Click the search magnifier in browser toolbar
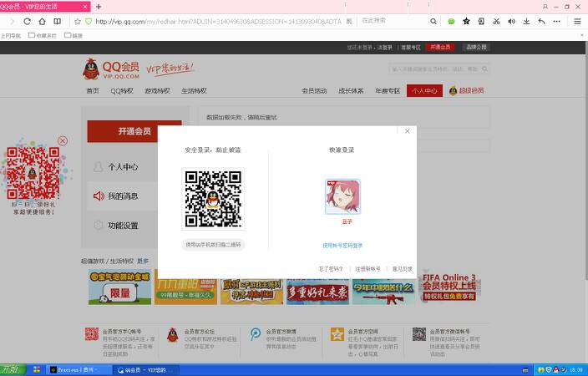This screenshot has width=588, height=376. (433, 22)
